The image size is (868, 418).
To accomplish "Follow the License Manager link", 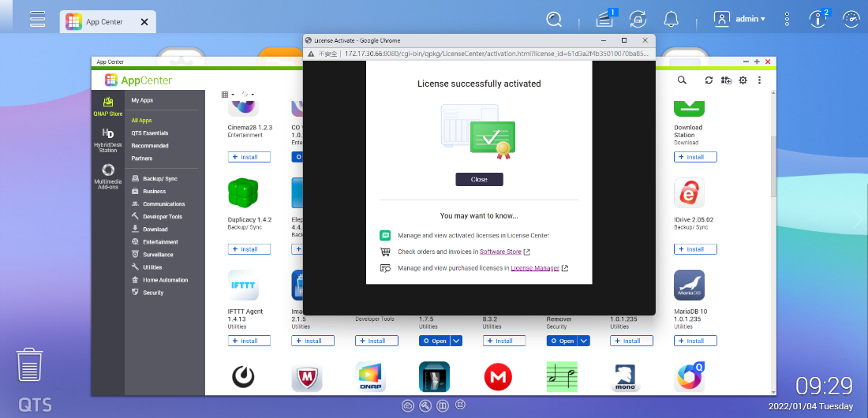I will (x=535, y=268).
